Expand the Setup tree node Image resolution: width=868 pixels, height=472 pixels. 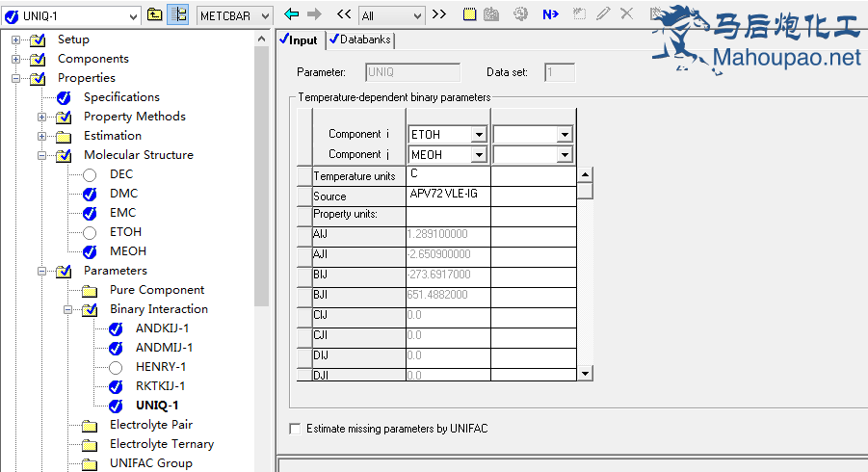point(16,39)
